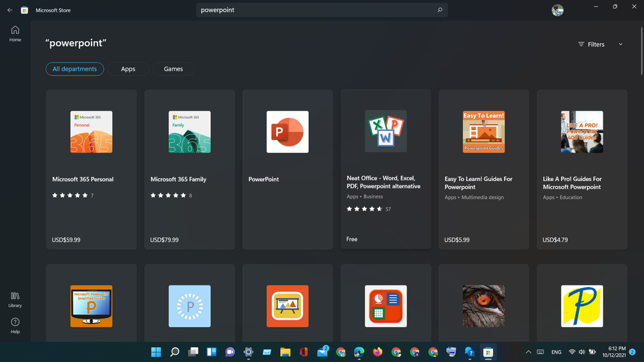This screenshot has height=362, width=644.
Task: Switch to the Apps department
Action: pos(128,69)
